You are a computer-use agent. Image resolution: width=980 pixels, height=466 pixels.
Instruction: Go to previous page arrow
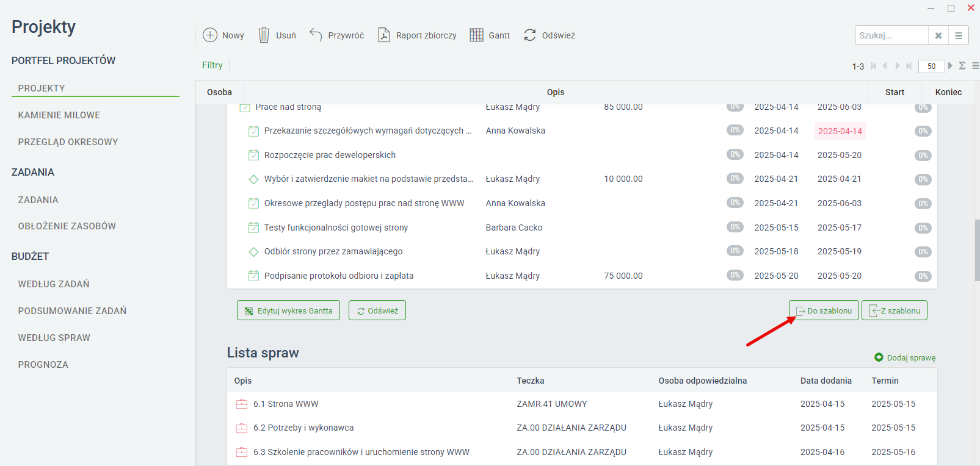tap(885, 66)
